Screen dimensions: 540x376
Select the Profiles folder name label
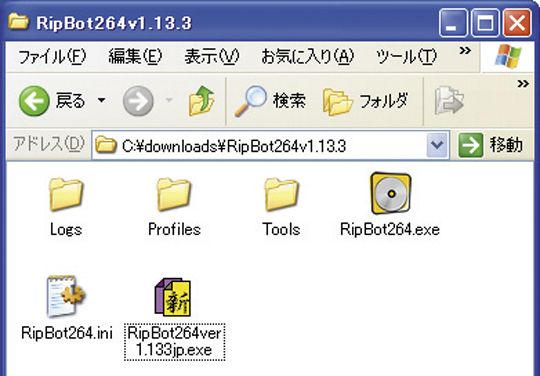point(174,229)
